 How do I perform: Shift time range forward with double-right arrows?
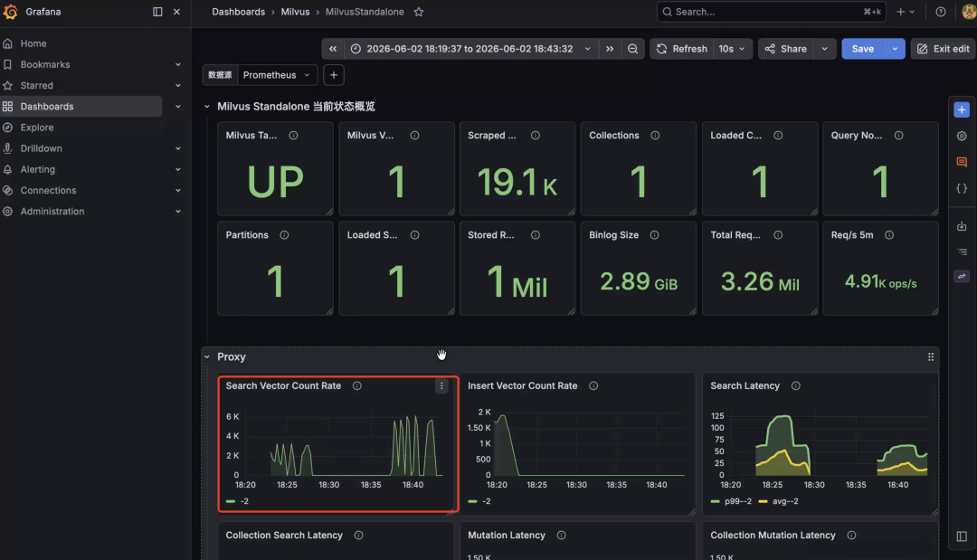click(610, 49)
